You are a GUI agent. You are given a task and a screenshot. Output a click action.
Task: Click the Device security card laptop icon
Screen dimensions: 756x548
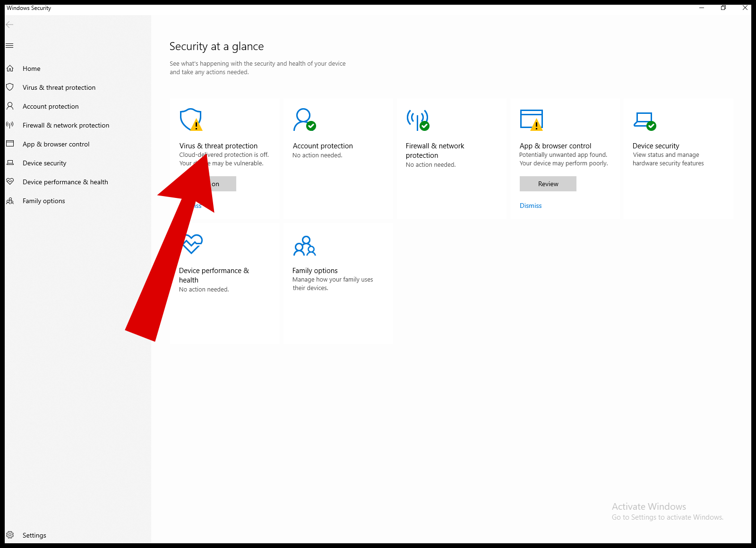[x=645, y=121]
